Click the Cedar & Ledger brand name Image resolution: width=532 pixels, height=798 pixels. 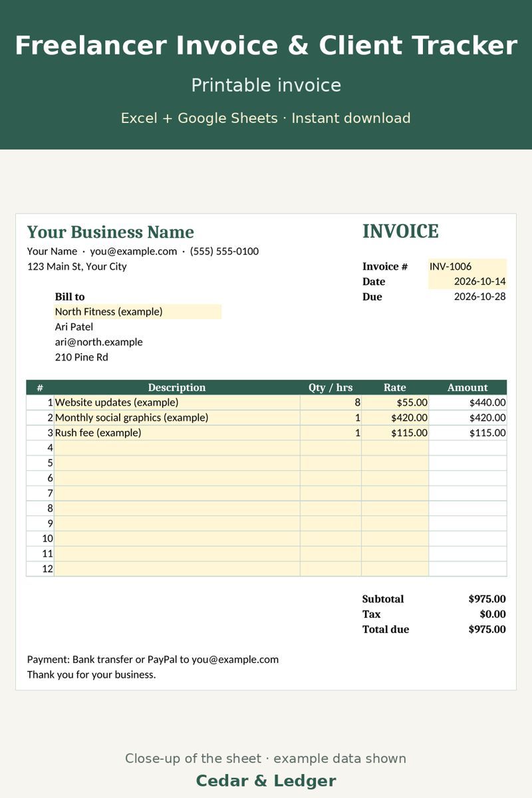[266, 781]
